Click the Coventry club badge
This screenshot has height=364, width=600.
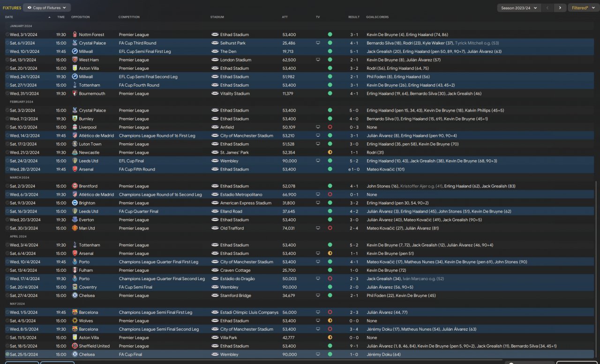(75, 288)
